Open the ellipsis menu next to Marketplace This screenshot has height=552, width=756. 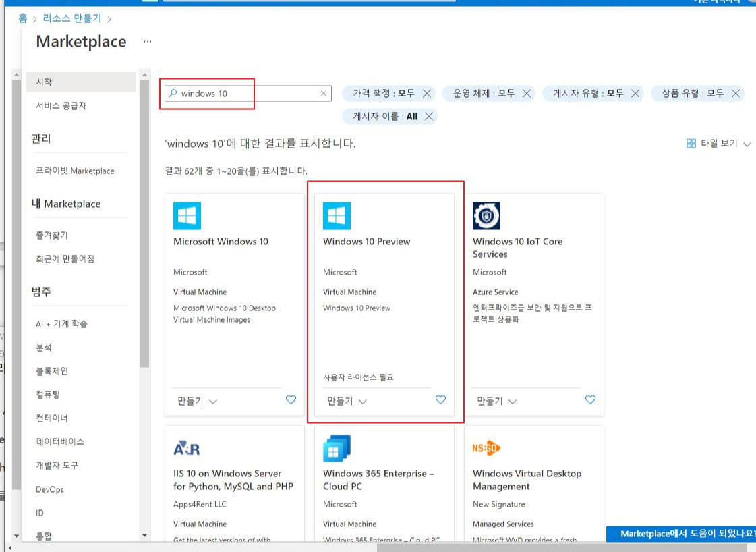[148, 41]
